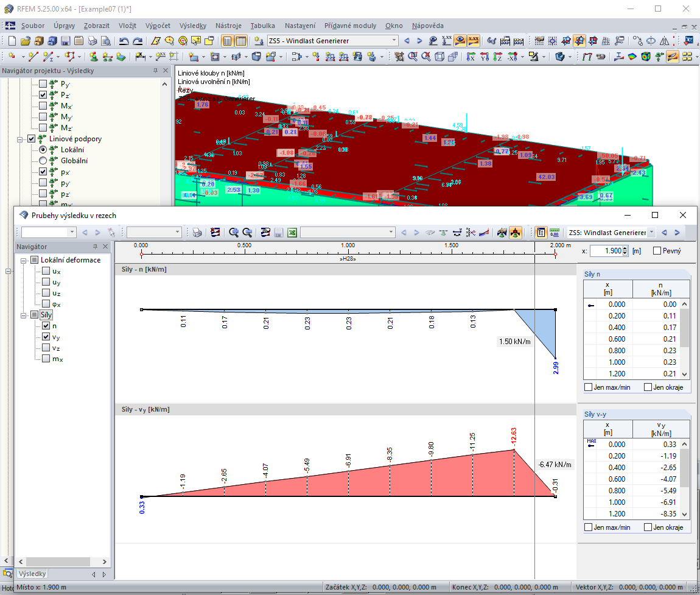Uncheck the Pz' support force checkbox
700x595 pixels.
pyautogui.click(x=43, y=94)
